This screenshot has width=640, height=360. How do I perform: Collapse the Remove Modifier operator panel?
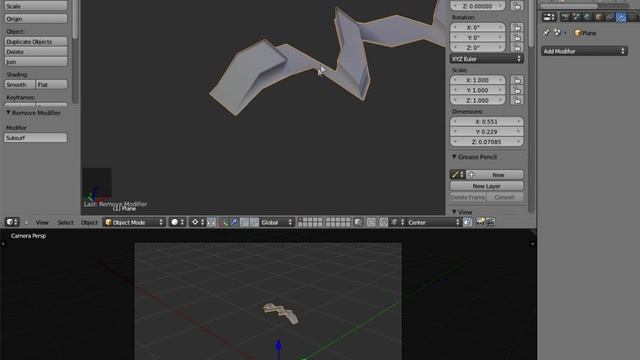tap(8, 113)
